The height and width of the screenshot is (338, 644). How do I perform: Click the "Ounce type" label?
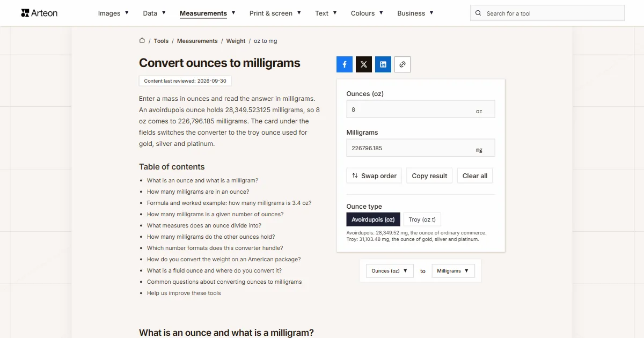[x=364, y=207]
